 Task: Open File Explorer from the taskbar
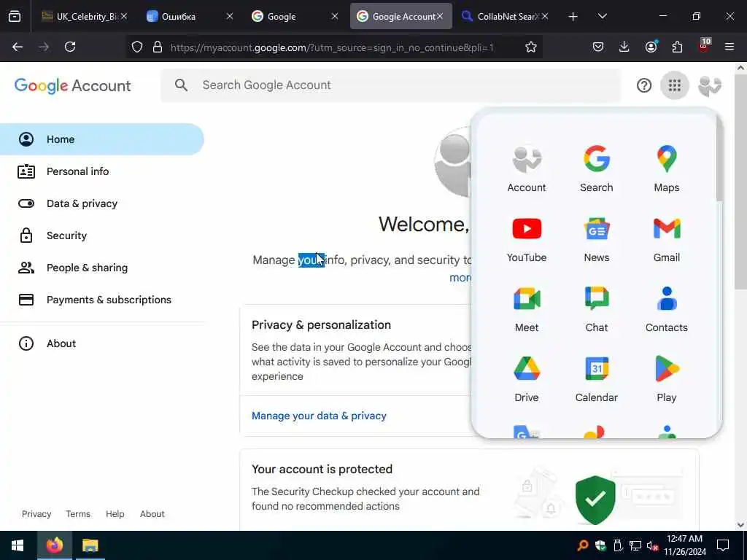tap(90, 545)
